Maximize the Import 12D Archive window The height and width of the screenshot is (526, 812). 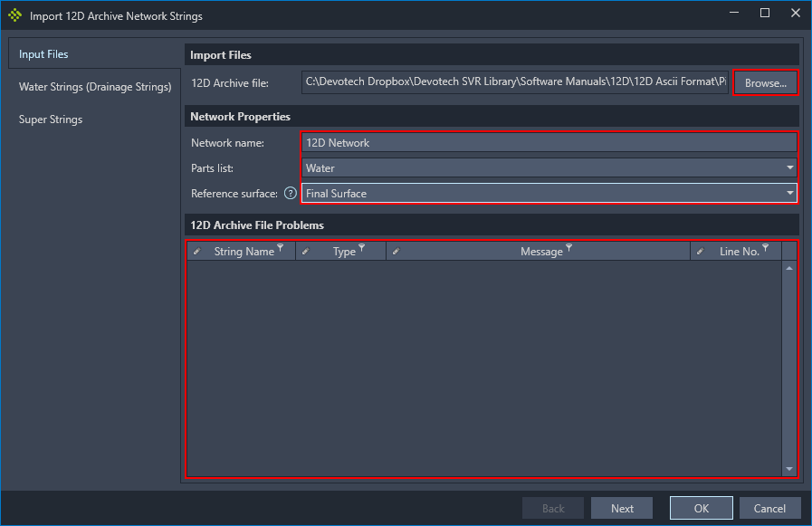(765, 14)
